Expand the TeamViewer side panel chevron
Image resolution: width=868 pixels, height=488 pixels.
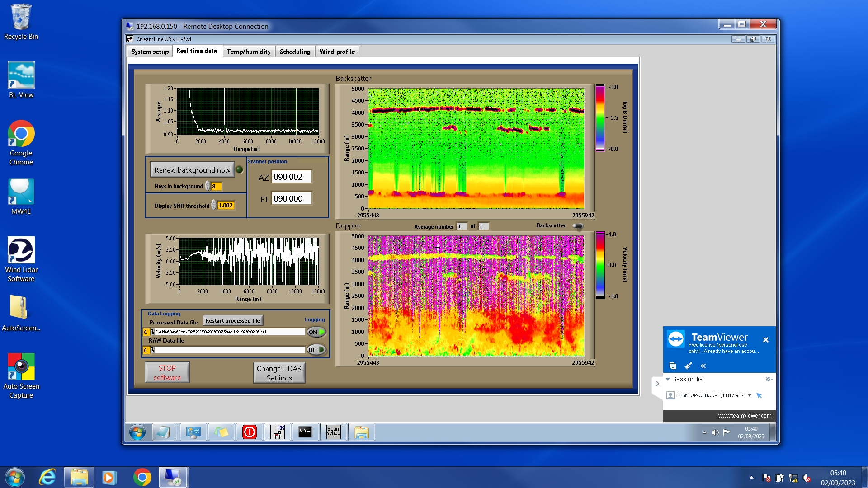657,384
